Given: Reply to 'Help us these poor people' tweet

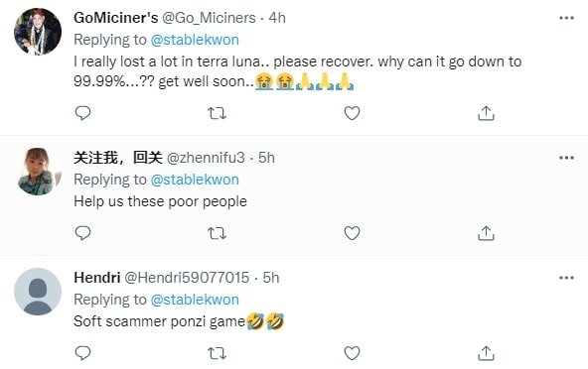Looking at the screenshot, I should (x=82, y=233).
